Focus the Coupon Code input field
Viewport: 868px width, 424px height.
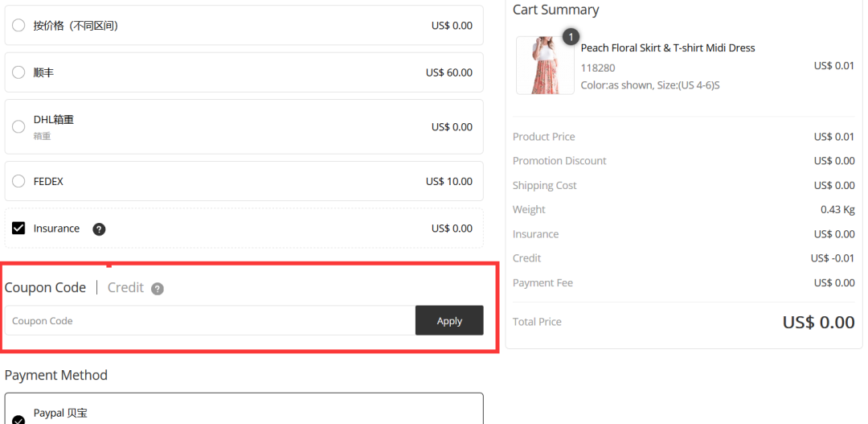[x=211, y=320]
